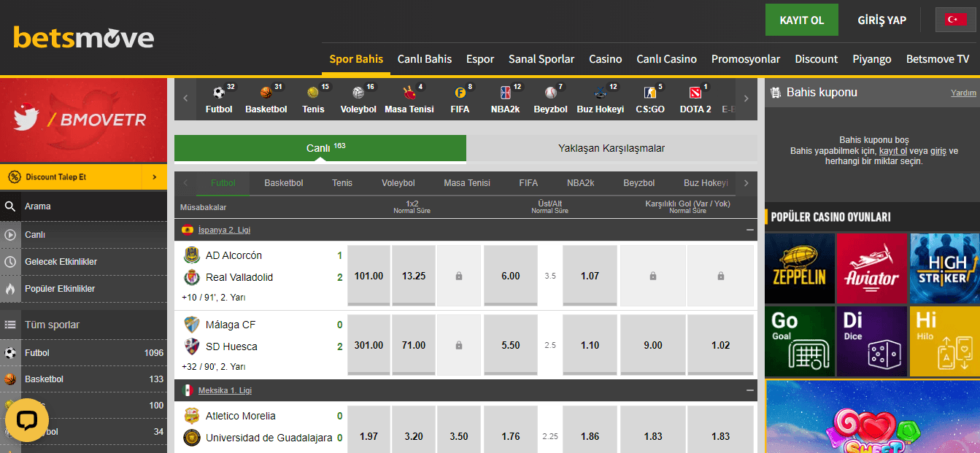This screenshot has height=453, width=980.
Task: Open Popüler Etkinlikler in sidebar
Action: click(83, 289)
